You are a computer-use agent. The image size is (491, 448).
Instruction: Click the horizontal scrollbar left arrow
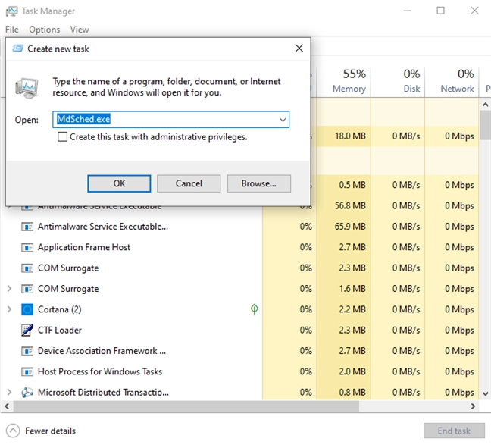[7, 406]
